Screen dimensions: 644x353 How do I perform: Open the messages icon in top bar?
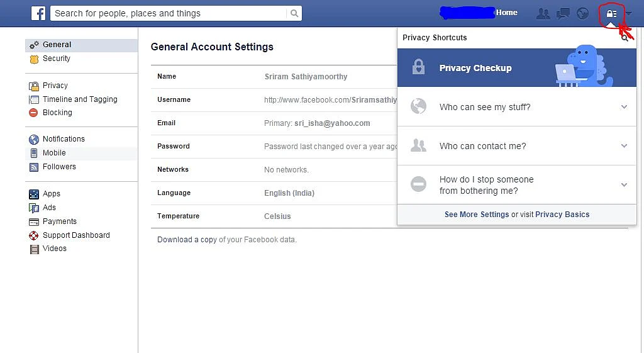[563, 14]
